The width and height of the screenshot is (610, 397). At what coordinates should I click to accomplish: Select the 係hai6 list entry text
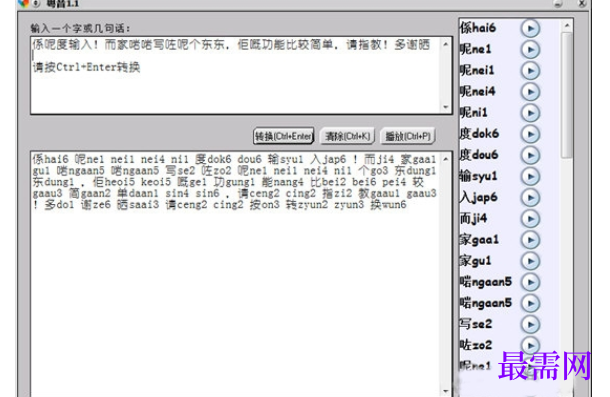pyautogui.click(x=478, y=28)
